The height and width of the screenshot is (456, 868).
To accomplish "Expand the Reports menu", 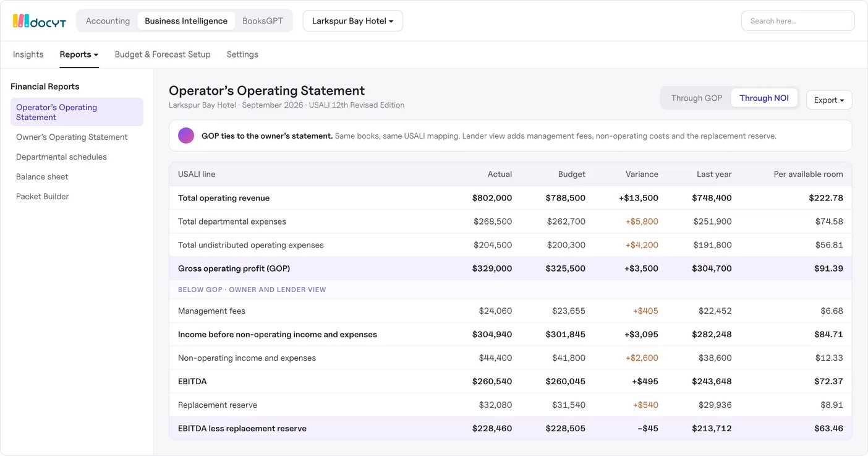I will pos(79,54).
